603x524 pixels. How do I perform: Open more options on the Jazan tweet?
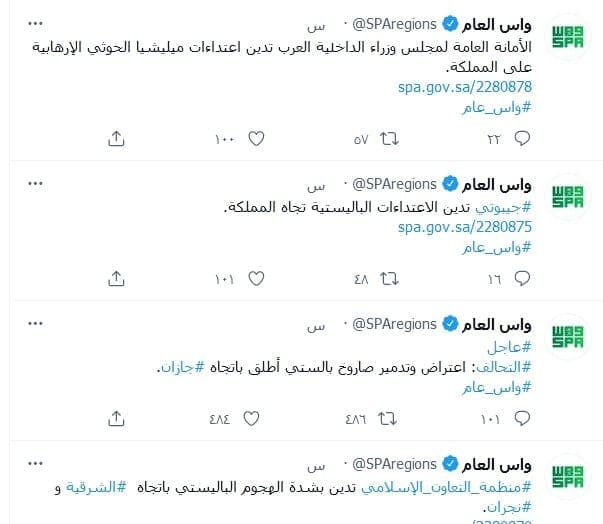click(35, 323)
